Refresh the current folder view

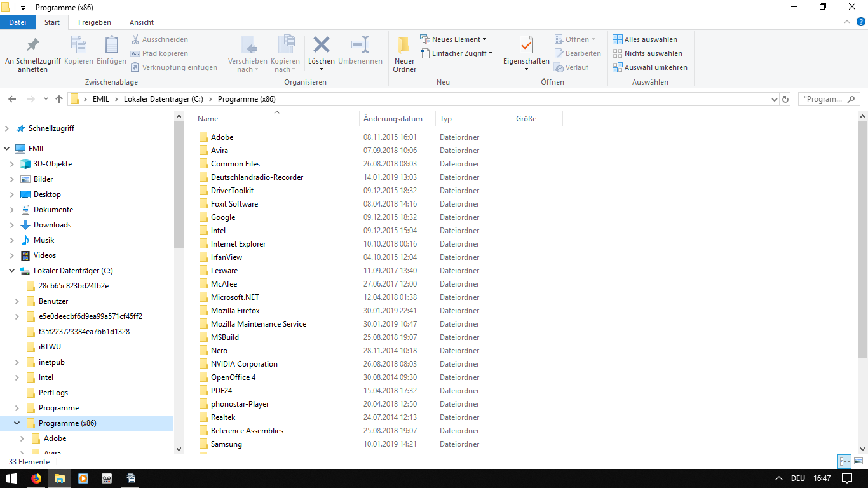tap(785, 99)
